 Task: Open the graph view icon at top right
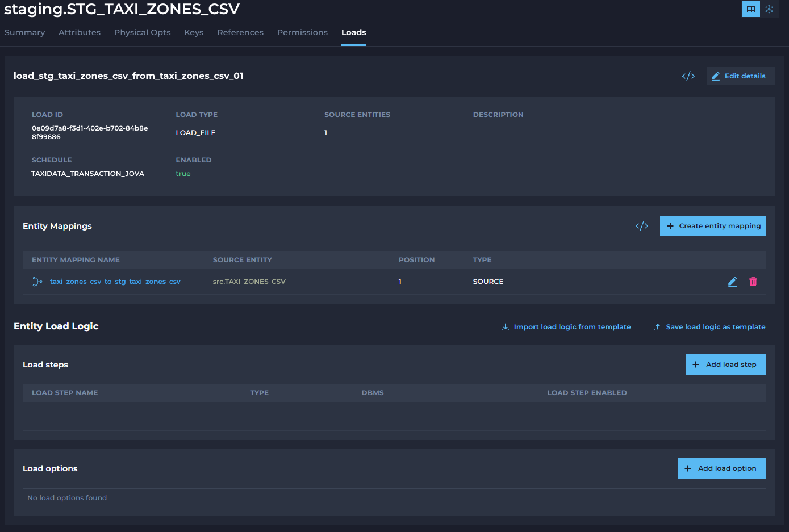(769, 9)
